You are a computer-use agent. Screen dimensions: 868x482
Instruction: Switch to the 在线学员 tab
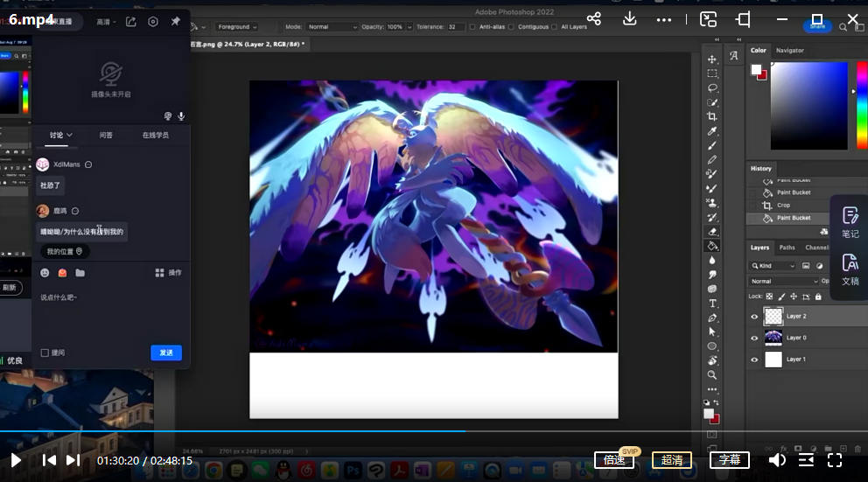pyautogui.click(x=155, y=135)
